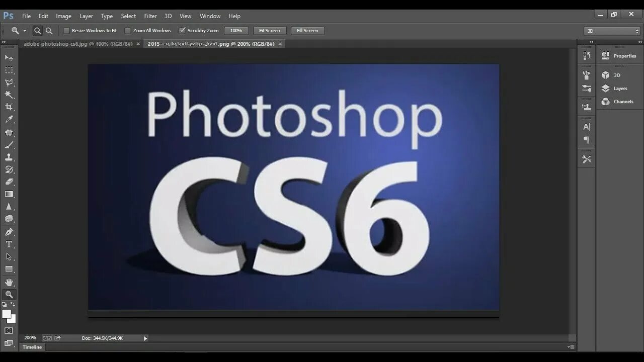Open the Timeline panel options menu
644x362 pixels.
571,347
